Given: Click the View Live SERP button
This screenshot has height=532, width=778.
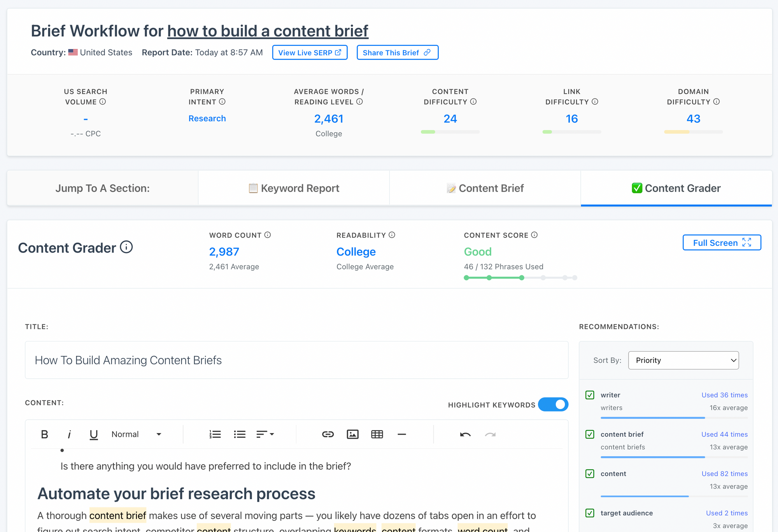Looking at the screenshot, I should click(x=310, y=52).
